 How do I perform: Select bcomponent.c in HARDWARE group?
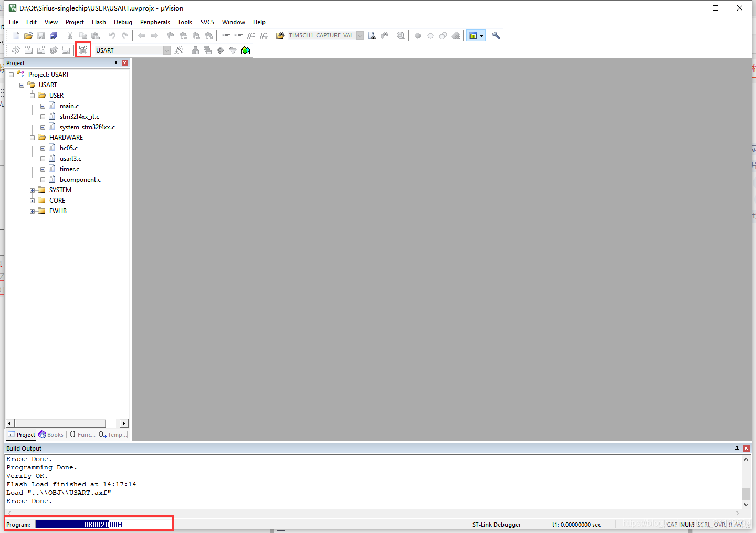[80, 180]
